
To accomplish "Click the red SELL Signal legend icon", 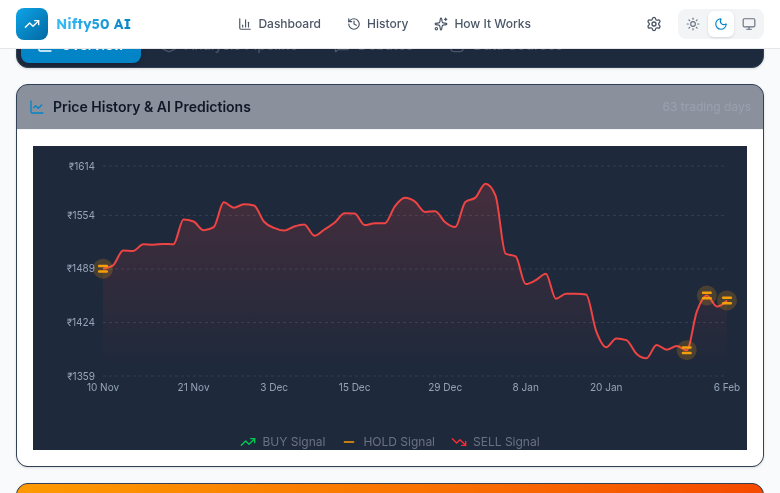I will [x=459, y=442].
